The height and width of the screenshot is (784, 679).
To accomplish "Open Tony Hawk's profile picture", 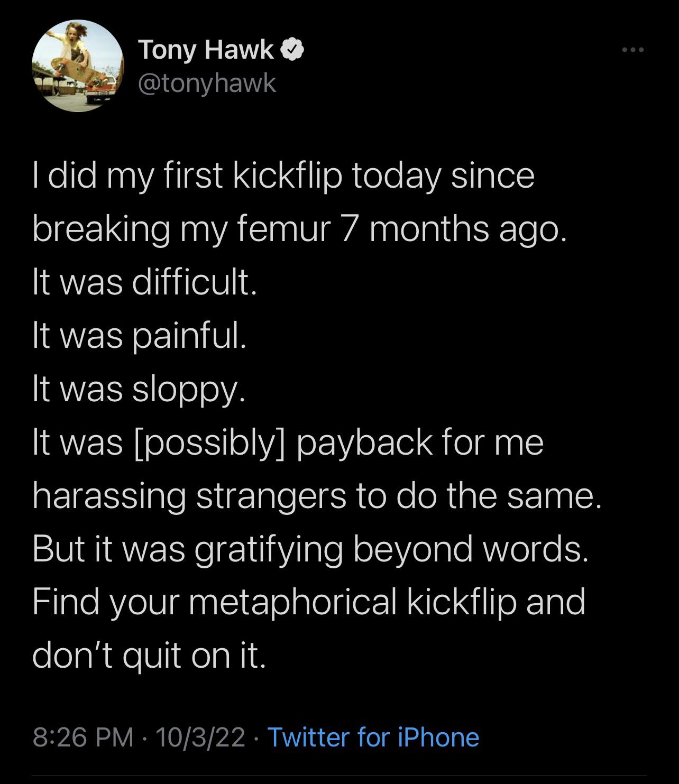I will click(78, 66).
